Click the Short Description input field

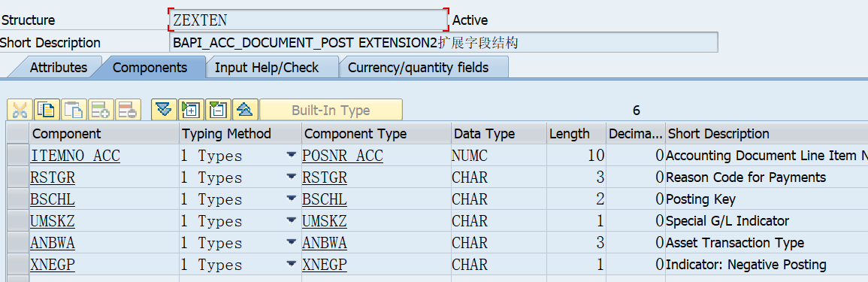443,43
